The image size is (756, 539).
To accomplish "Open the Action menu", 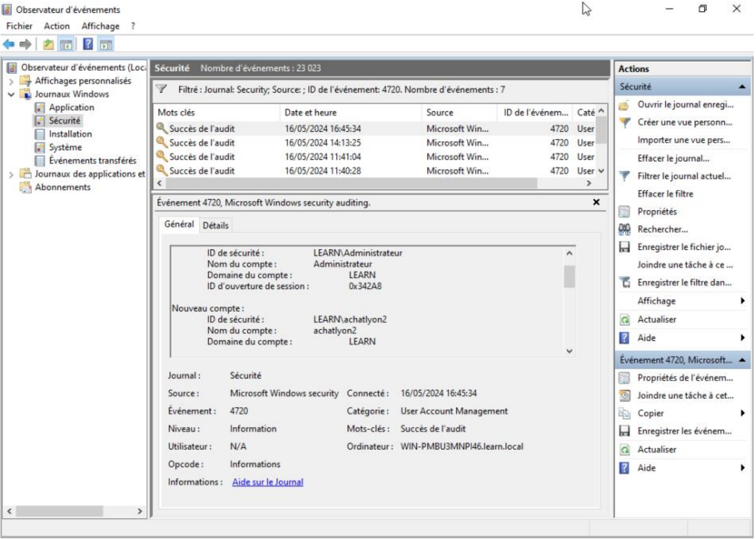I will tap(57, 26).
